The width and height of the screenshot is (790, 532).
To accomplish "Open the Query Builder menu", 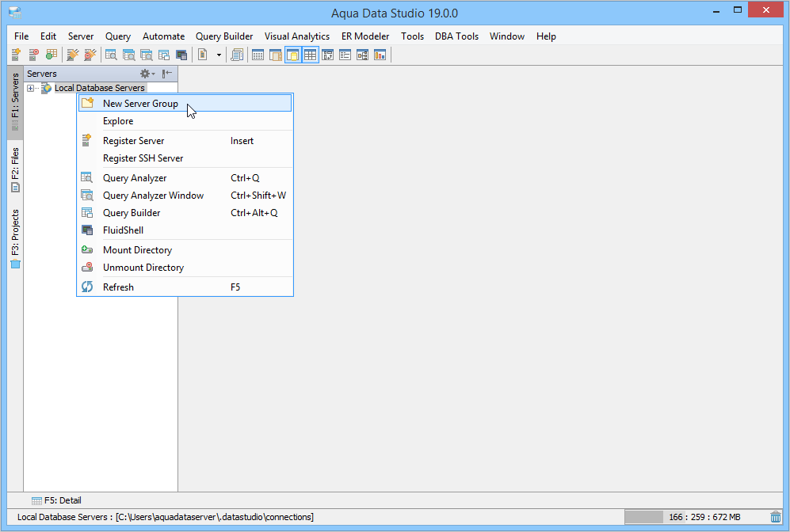I will click(224, 36).
